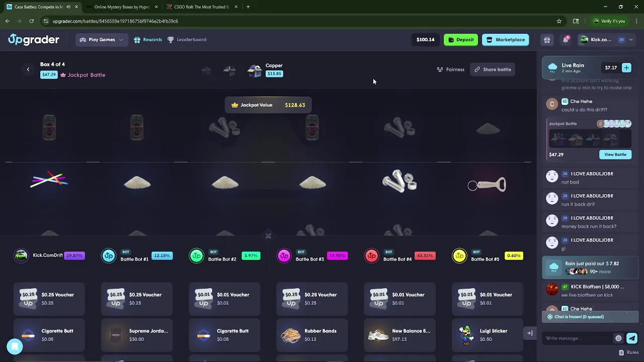Click the Rubber Bands item

pos(311,335)
